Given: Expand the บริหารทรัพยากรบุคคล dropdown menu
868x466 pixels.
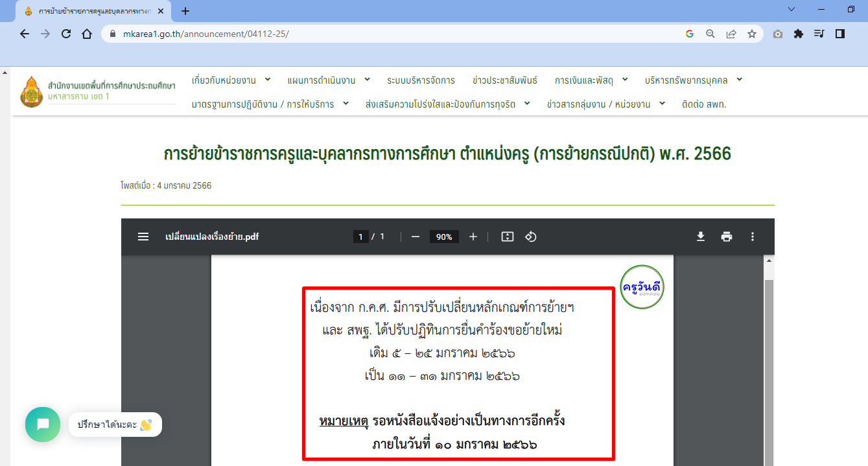Looking at the screenshot, I should click(x=693, y=80).
